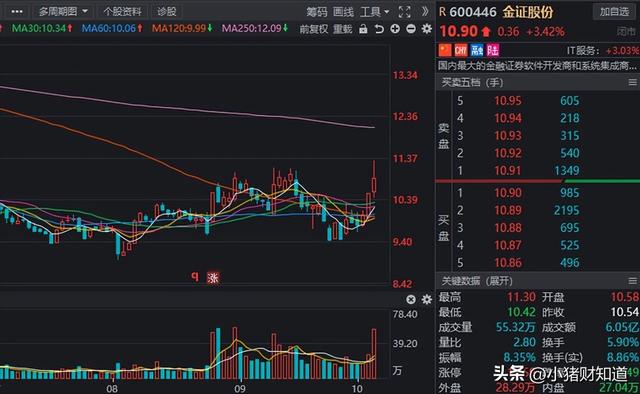Open volume panel settings gear
Screen dimensions: 640x394
[x=427, y=300]
